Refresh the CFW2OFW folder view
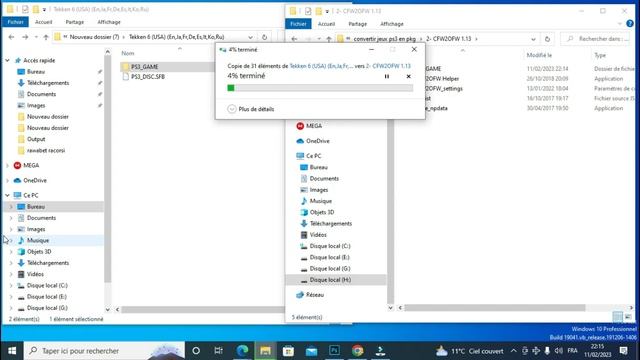This screenshot has width=640, height=360. click(x=547, y=39)
